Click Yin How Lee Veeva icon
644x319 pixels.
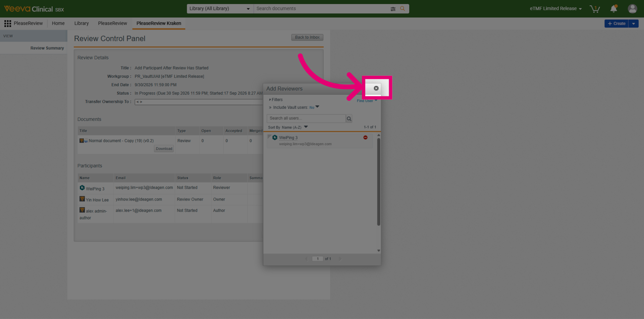point(82,199)
